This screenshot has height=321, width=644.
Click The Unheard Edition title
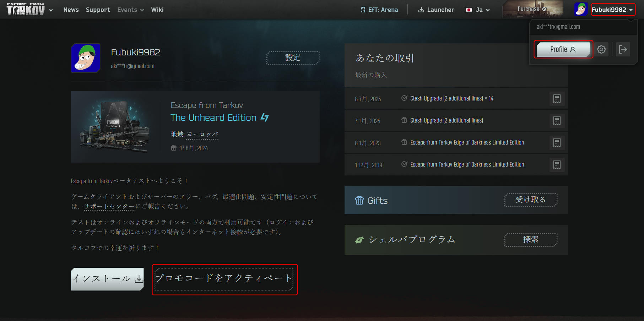click(213, 118)
